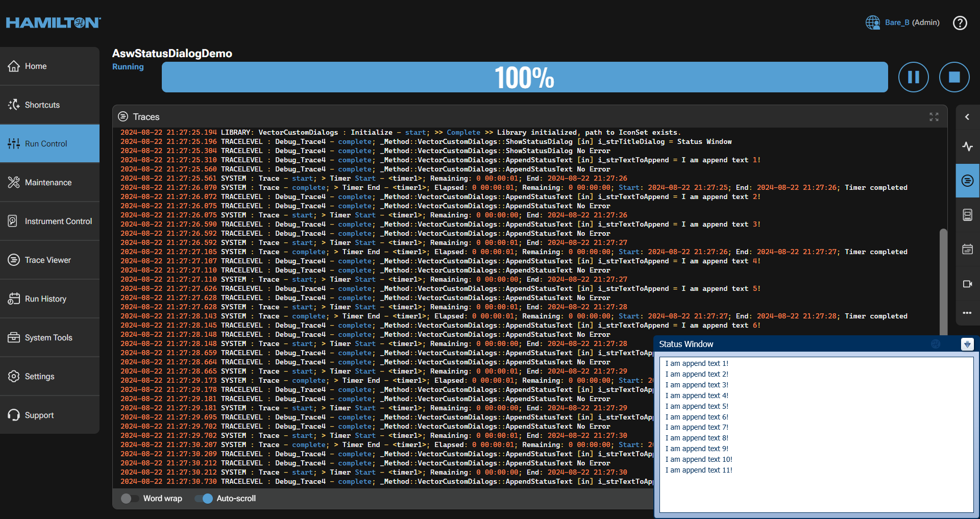Collapse the right side panel chevron
980x519 pixels.
967,117
